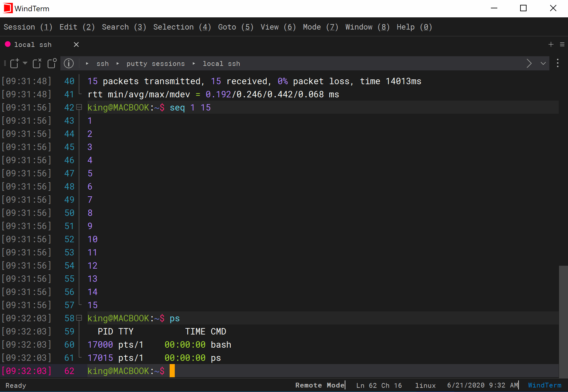Toggle Remote Mode in the status bar
Viewport: 568px width, 392px height.
[x=320, y=385]
